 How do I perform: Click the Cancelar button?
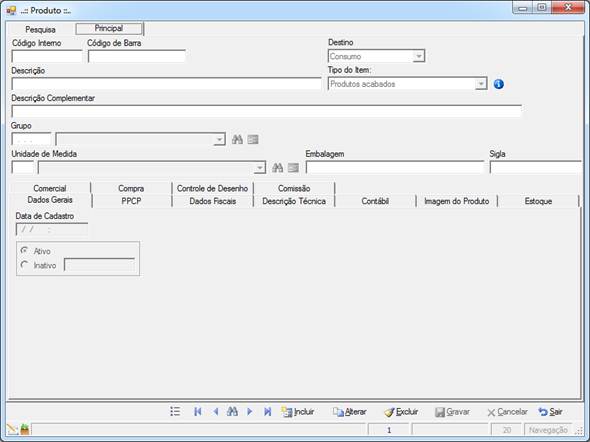(507, 412)
